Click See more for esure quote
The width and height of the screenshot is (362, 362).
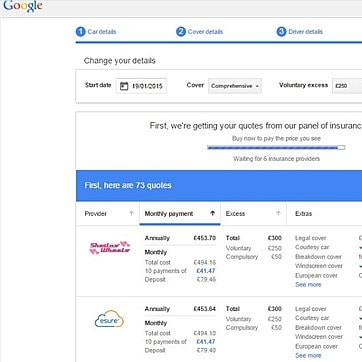coord(308,356)
